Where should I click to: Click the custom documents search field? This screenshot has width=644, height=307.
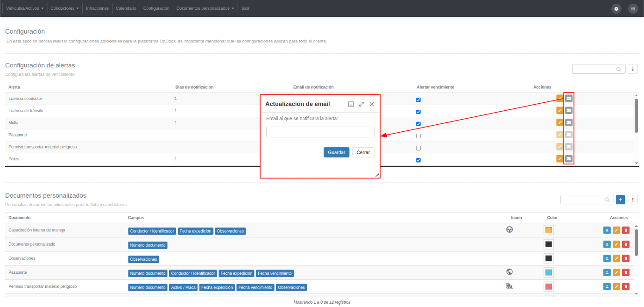[587, 200]
